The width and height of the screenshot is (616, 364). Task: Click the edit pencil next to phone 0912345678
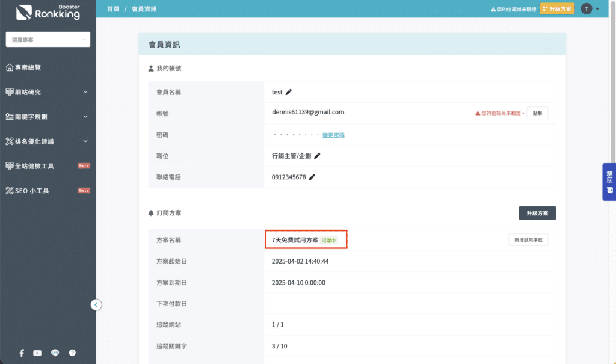pyautogui.click(x=312, y=177)
